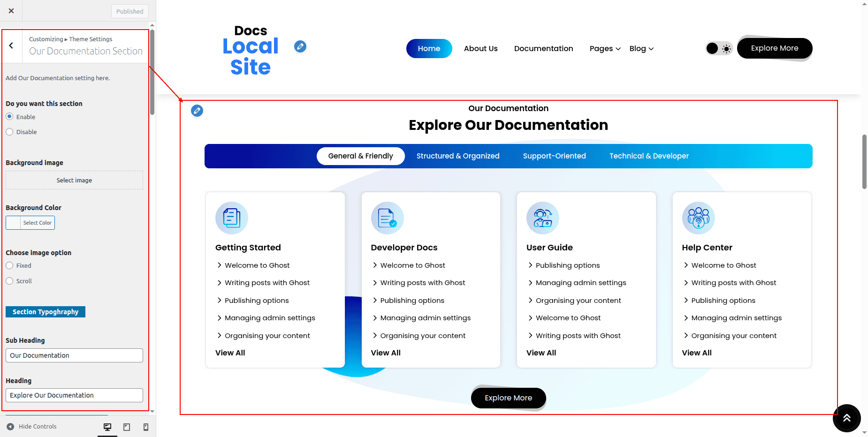Select the Disable radio option

tap(9, 132)
